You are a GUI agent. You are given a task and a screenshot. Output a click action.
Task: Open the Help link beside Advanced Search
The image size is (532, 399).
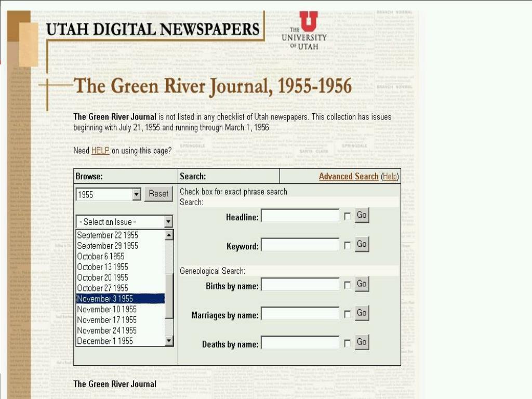390,177
